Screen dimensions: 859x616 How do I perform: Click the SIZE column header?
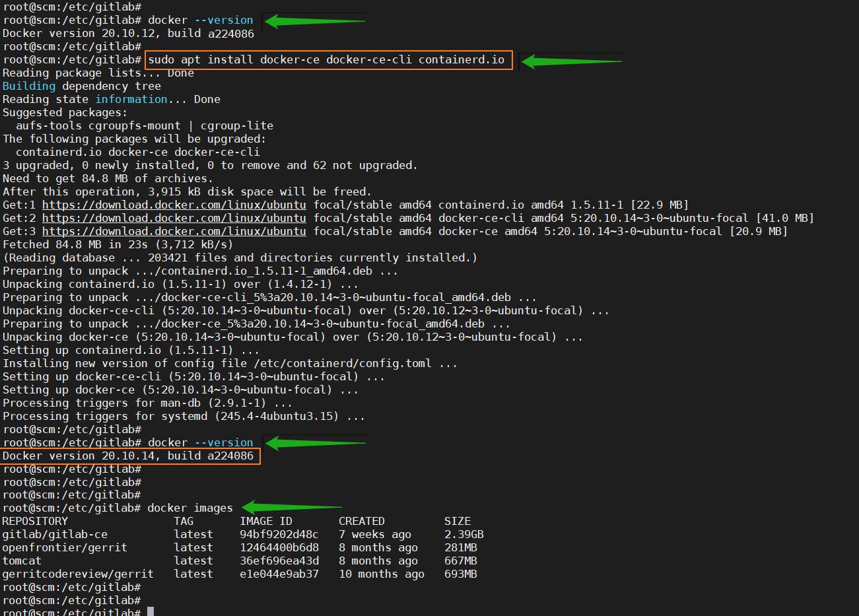pyautogui.click(x=458, y=521)
